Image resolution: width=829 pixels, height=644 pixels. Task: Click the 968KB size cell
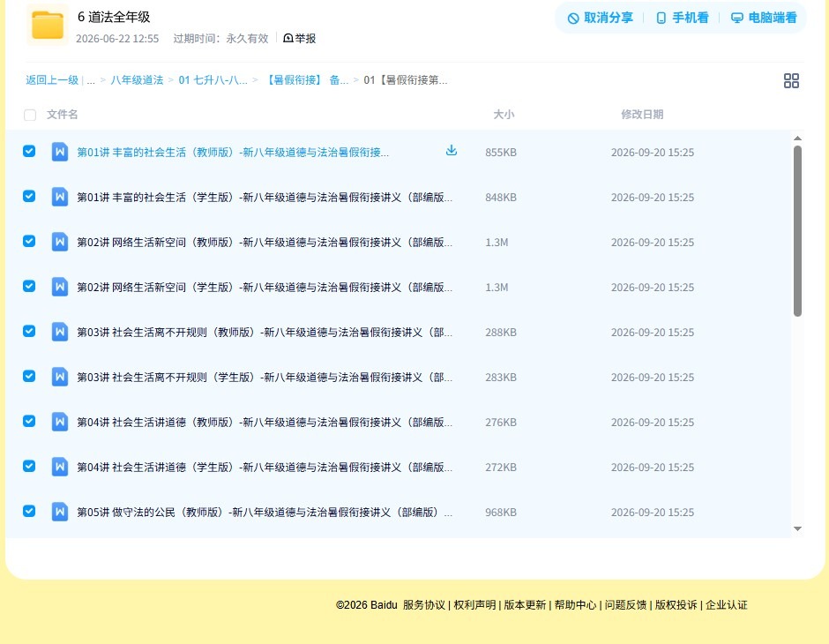coord(501,512)
